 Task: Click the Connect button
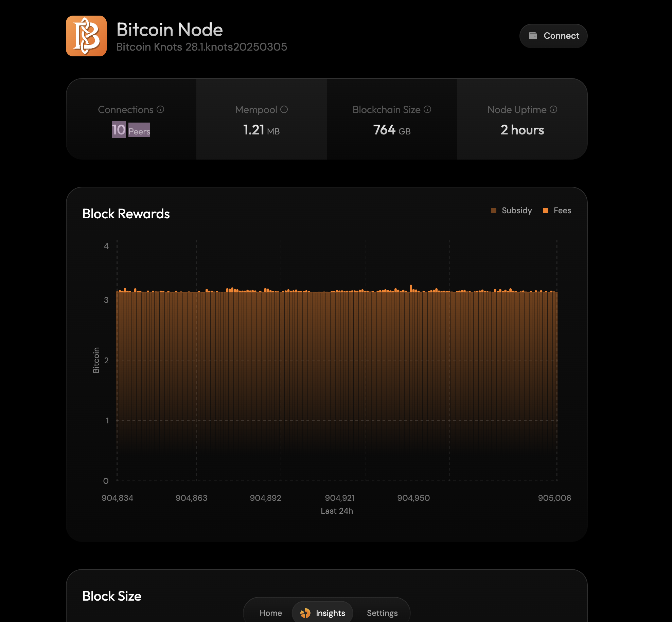pos(553,36)
